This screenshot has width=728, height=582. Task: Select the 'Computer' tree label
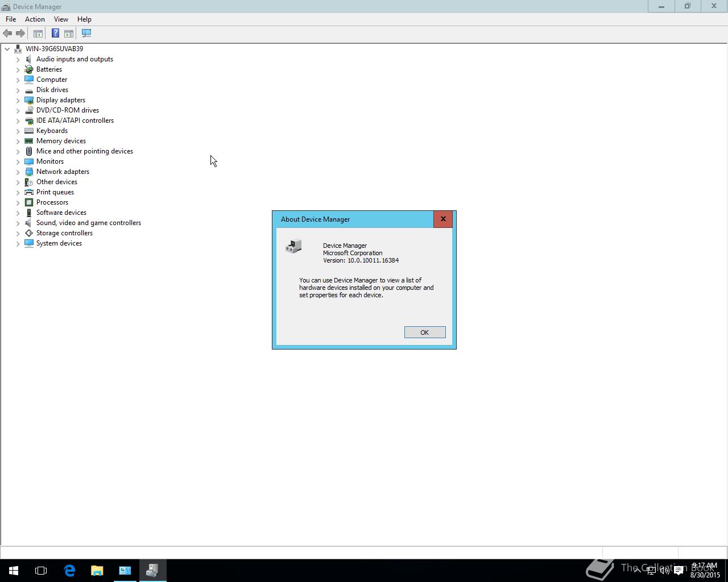(x=52, y=80)
